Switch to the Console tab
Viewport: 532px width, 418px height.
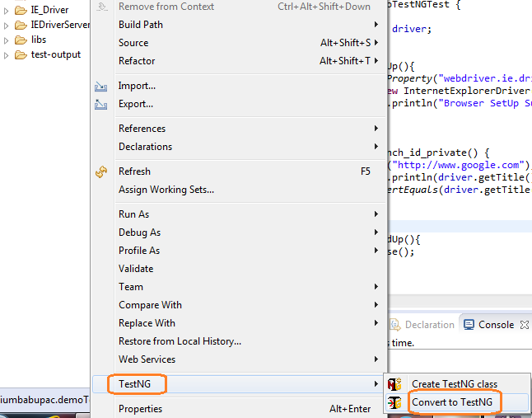pos(496,325)
